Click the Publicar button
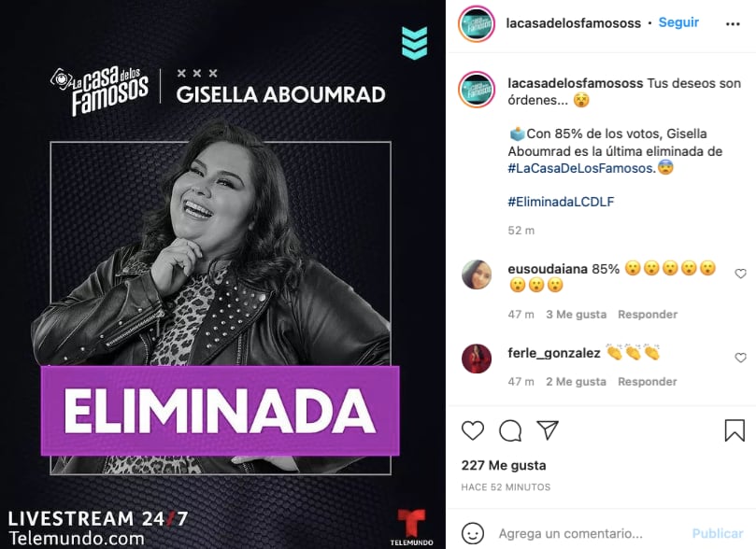The height and width of the screenshot is (549, 756). 718,533
